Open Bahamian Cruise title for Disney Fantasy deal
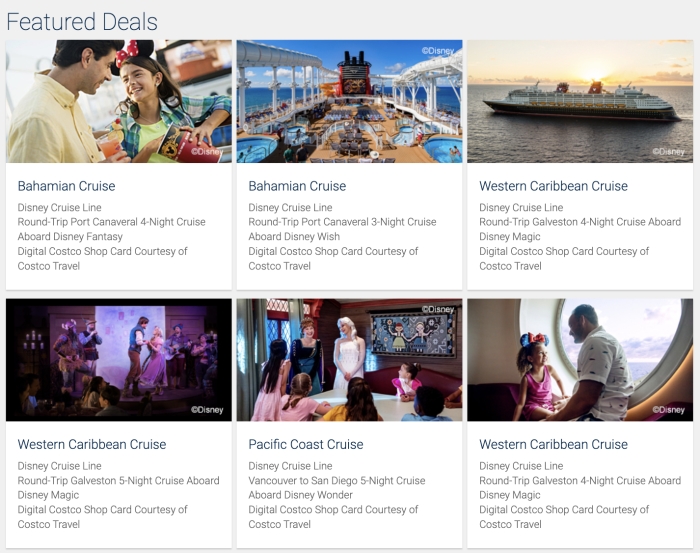 [x=66, y=186]
